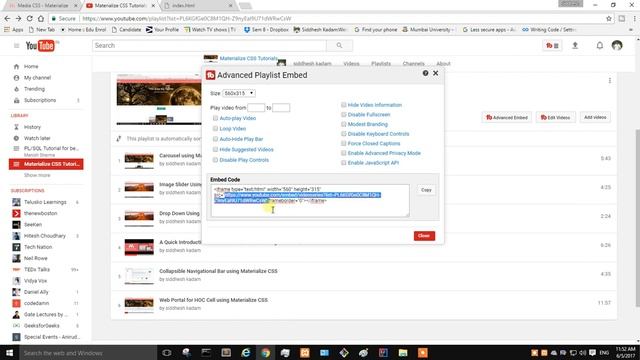The image size is (640, 360).
Task: Click the red extension icon near upload
Action: point(552,46)
